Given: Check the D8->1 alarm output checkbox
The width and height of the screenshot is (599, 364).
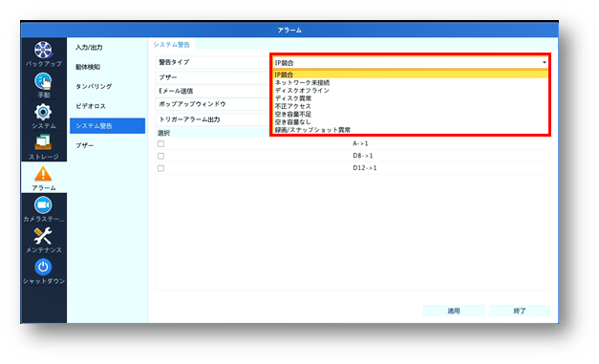Looking at the screenshot, I should pos(160,157).
